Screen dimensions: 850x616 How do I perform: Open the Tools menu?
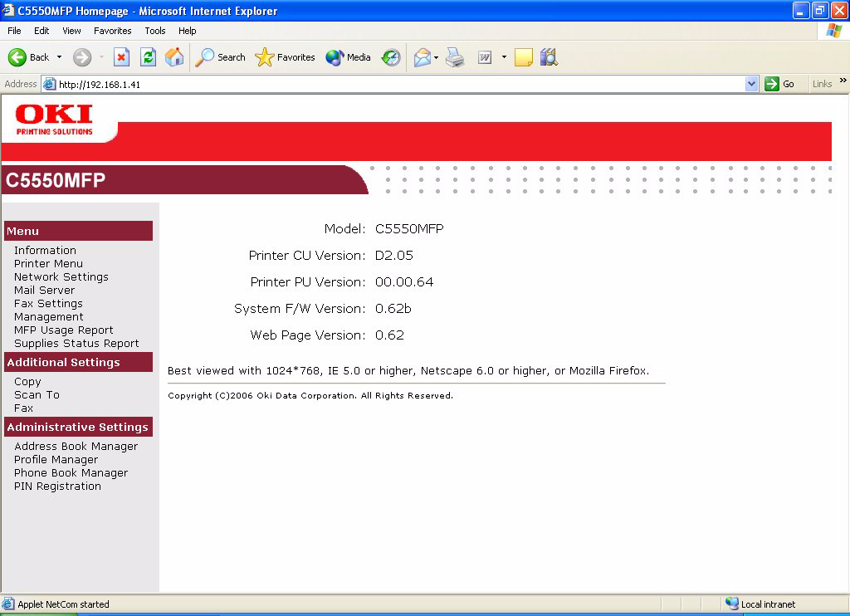pos(155,31)
